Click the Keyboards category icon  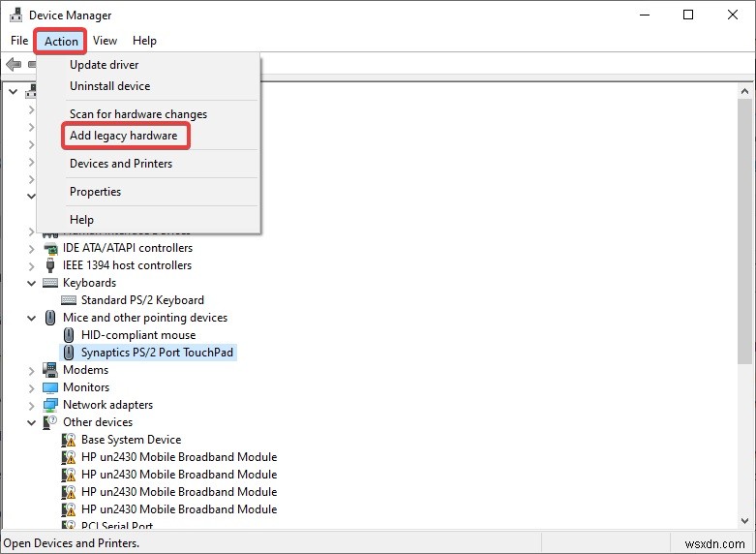(x=50, y=283)
